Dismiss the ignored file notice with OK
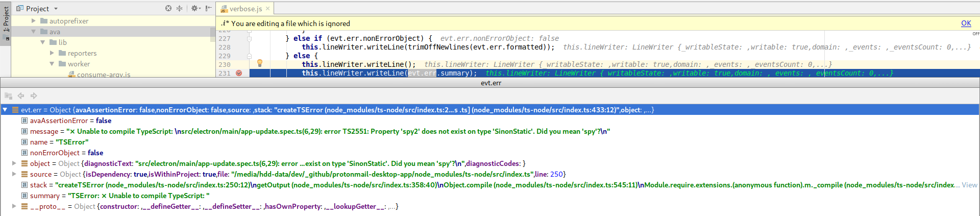The image size is (980, 216). (966, 23)
